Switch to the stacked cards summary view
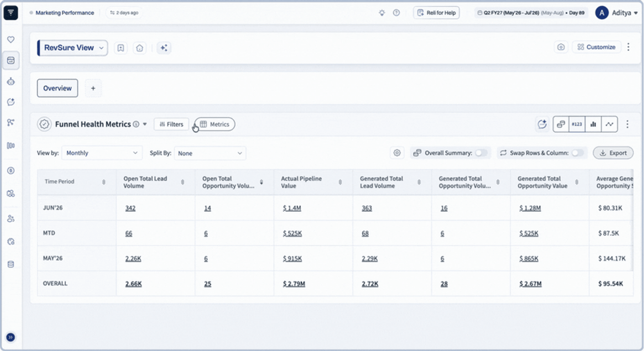 [x=561, y=124]
